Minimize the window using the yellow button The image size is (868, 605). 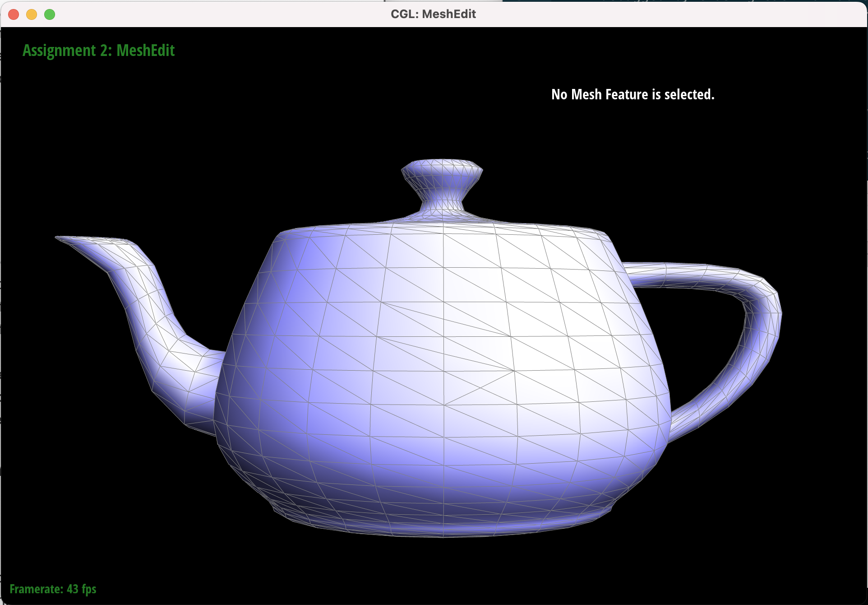click(32, 14)
